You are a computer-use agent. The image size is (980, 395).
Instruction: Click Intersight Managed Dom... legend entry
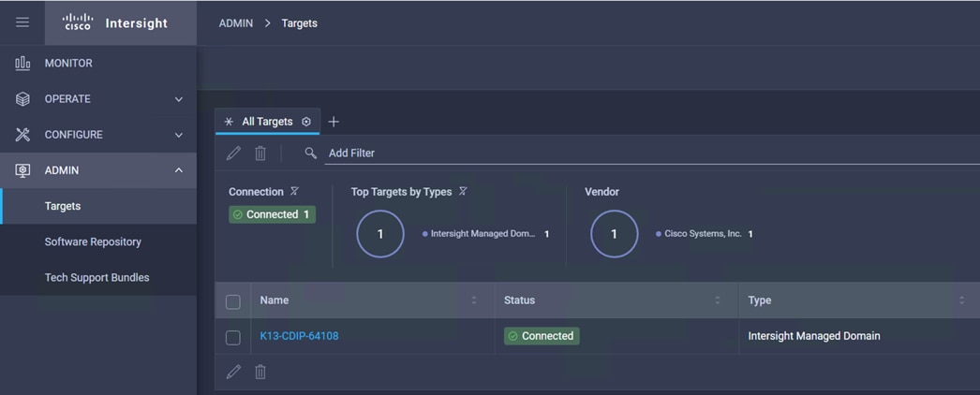tap(485, 234)
